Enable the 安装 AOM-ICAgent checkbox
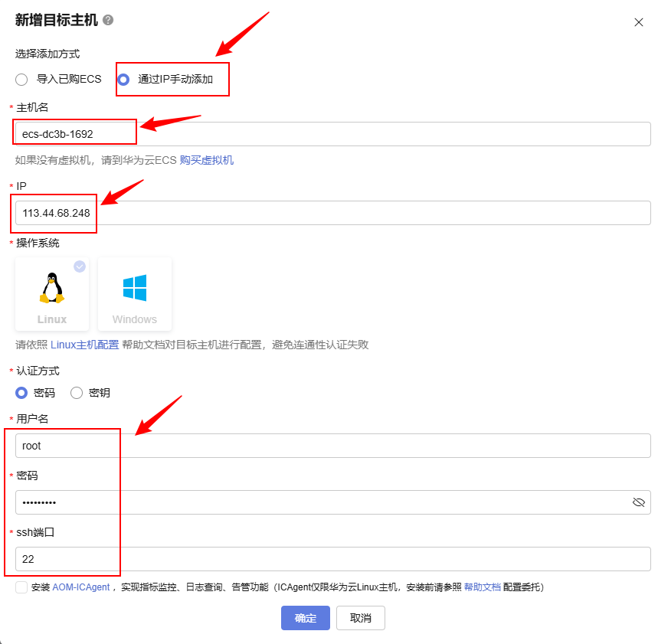658x644 pixels. click(21, 587)
